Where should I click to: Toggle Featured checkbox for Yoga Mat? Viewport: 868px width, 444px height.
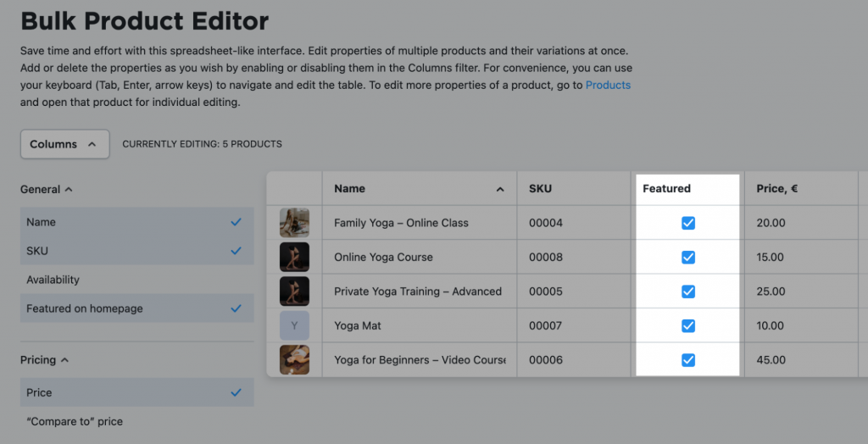coord(688,326)
